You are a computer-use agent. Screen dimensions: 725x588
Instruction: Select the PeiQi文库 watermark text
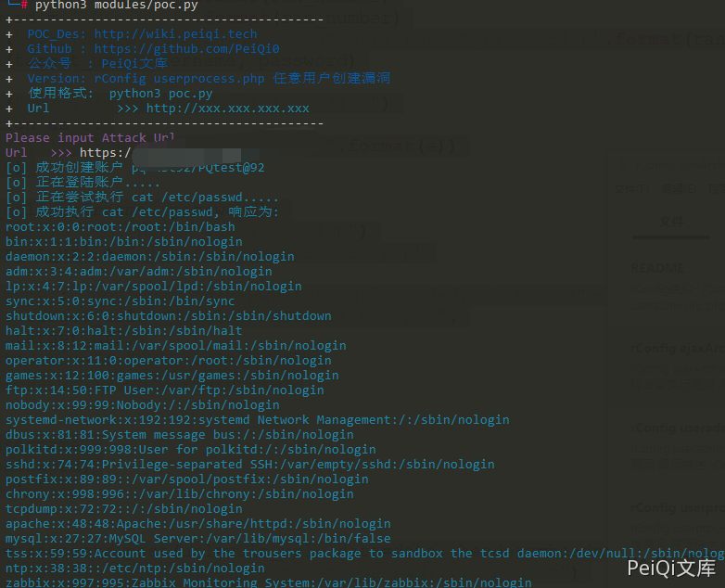pos(671,568)
